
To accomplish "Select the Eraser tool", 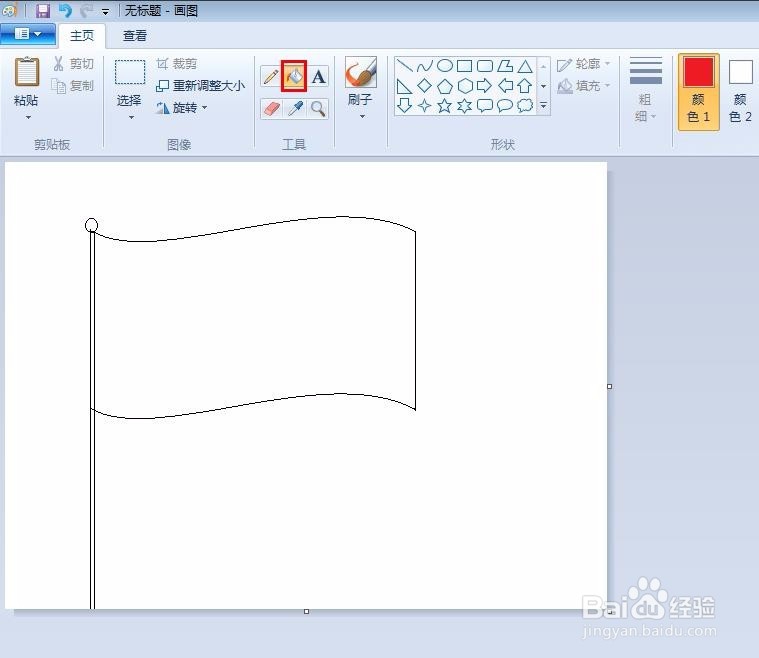I will point(271,108).
